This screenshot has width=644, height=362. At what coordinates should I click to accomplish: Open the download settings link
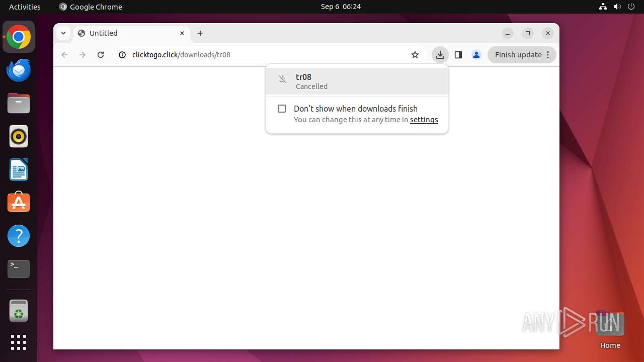424,120
